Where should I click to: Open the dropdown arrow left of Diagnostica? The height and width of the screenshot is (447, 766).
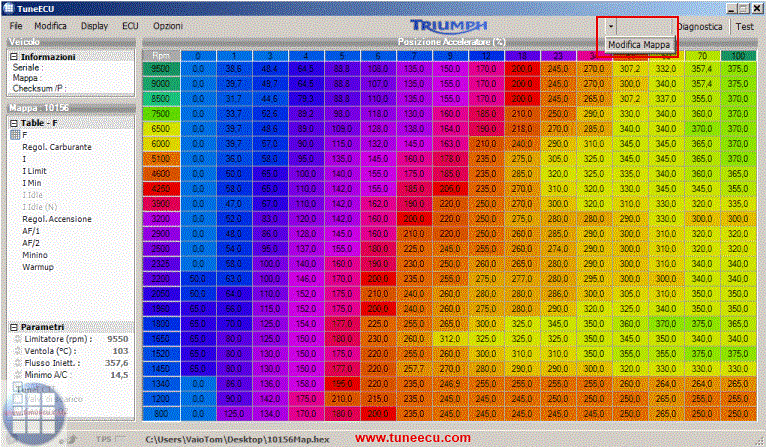[611, 26]
